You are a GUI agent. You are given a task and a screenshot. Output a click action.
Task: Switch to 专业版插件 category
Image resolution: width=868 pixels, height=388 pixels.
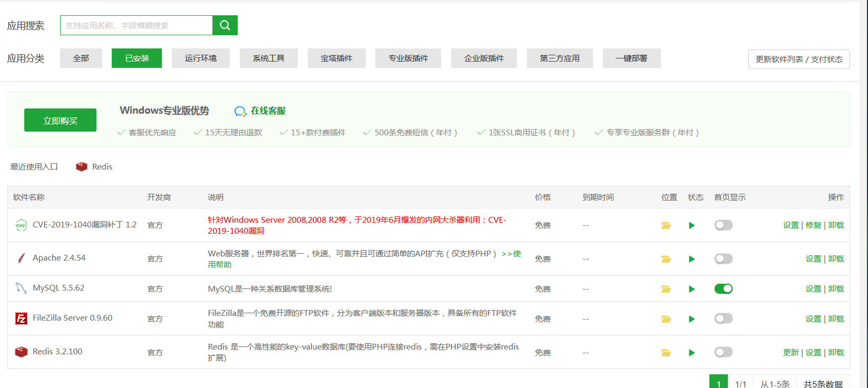click(x=408, y=58)
